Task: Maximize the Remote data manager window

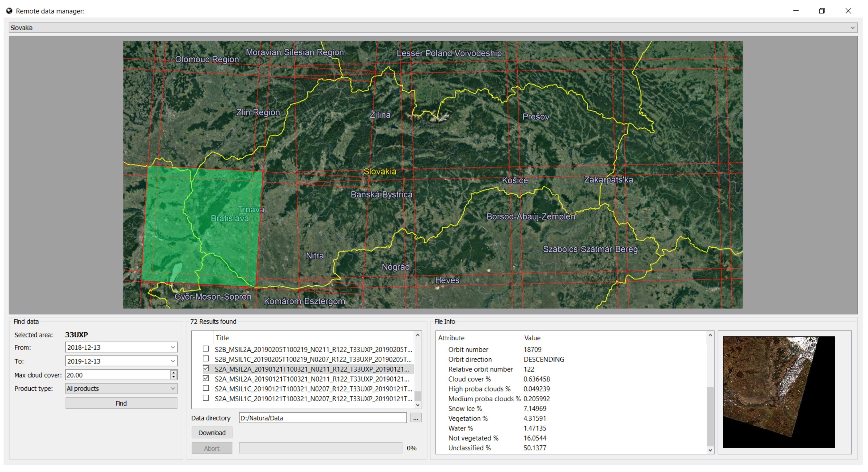Action: pyautogui.click(x=822, y=11)
